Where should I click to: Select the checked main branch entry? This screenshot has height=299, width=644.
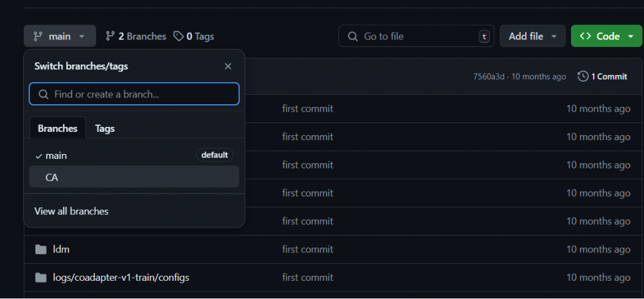[x=134, y=155]
